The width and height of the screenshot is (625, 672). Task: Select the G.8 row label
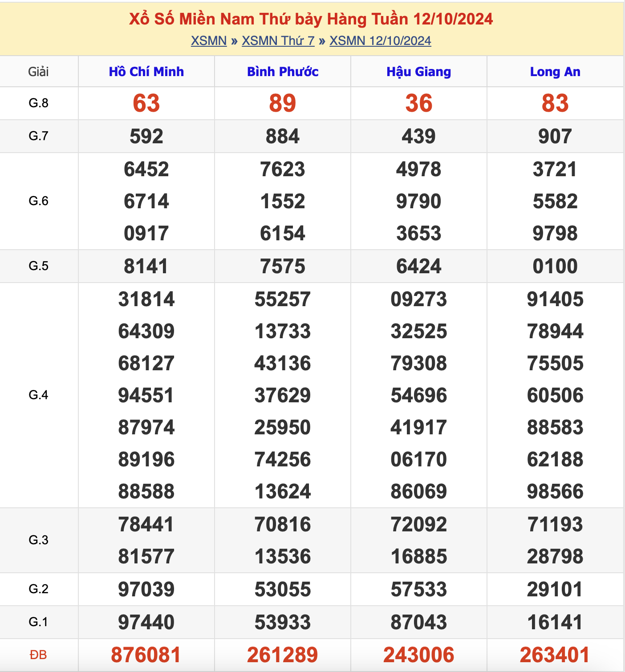[x=39, y=103]
